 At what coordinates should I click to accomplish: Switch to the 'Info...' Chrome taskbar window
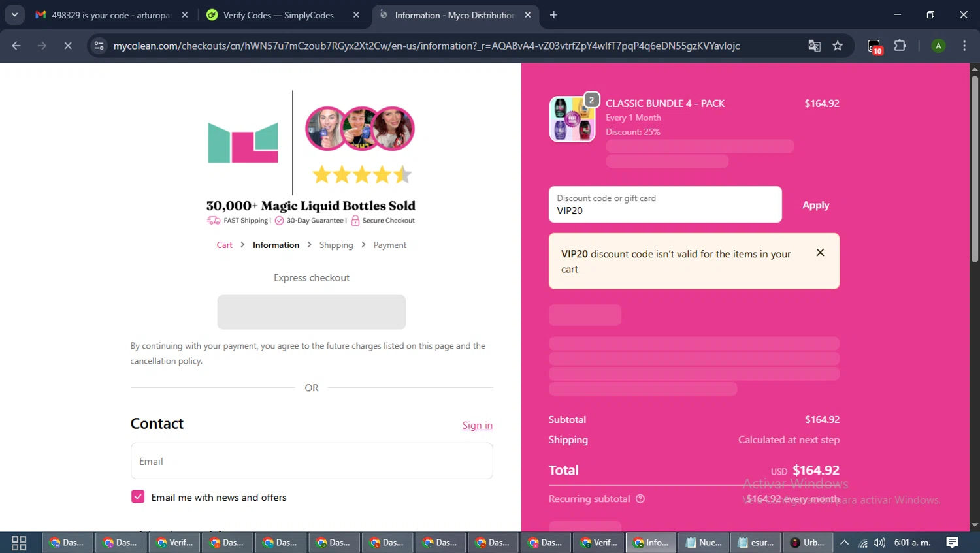pyautogui.click(x=651, y=543)
